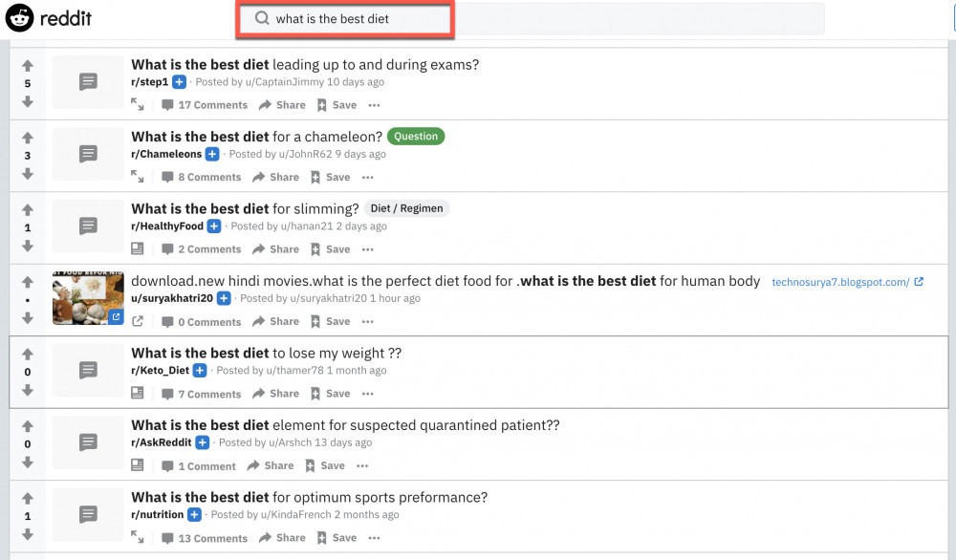The width and height of the screenshot is (956, 560).
Task: Open more-options ellipsis on the Keto_Diet post
Action: 367,393
